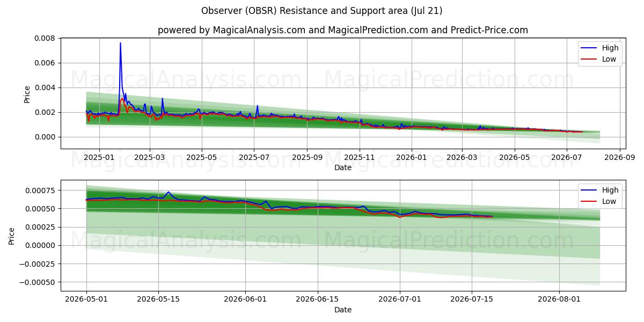Click the 'High' legend entry in bottom chart
The height and width of the screenshot is (322, 644).
point(610,190)
